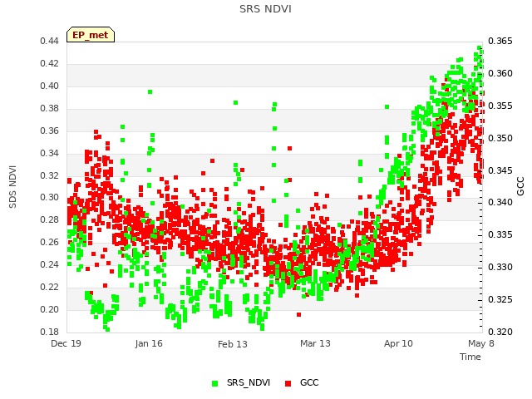This screenshot has height=399, width=532.
Task: Click the GCC right axis title
Action: tap(520, 186)
